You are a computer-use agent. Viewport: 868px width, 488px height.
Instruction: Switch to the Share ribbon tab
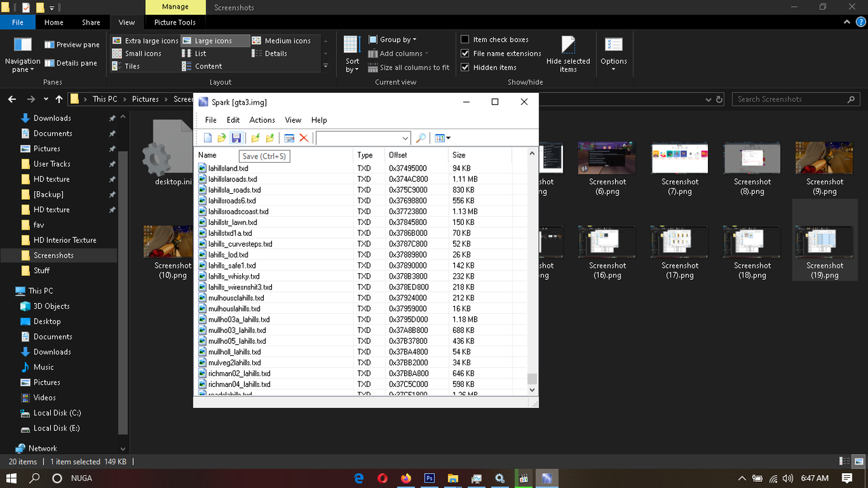pyautogui.click(x=91, y=22)
